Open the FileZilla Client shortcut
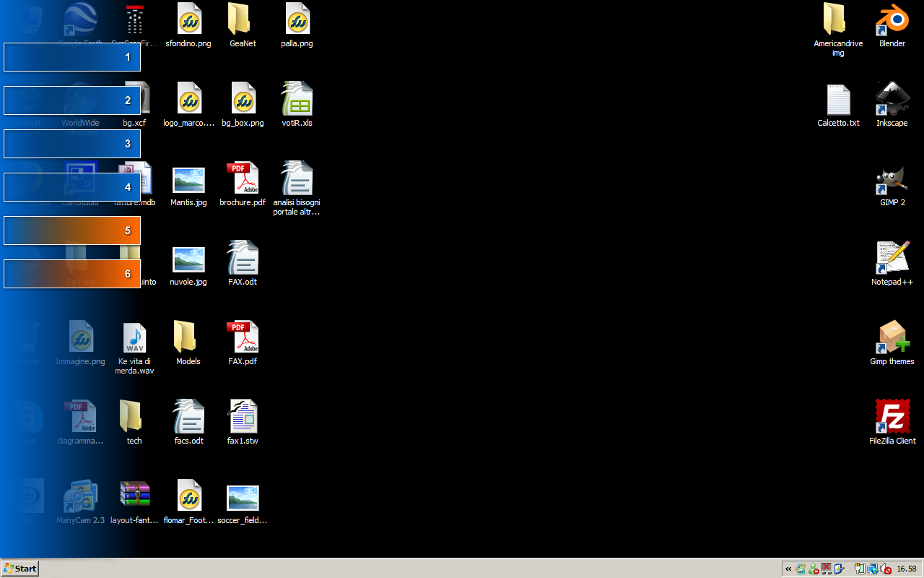This screenshot has height=578, width=924. [892, 423]
